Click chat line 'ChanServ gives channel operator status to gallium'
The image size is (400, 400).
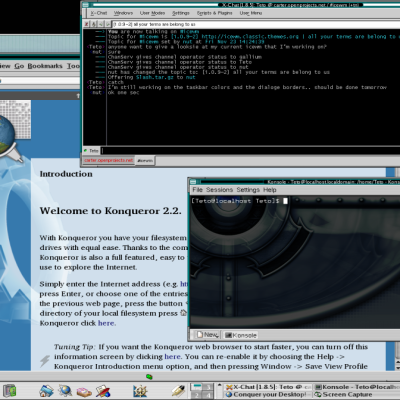[x=185, y=57]
